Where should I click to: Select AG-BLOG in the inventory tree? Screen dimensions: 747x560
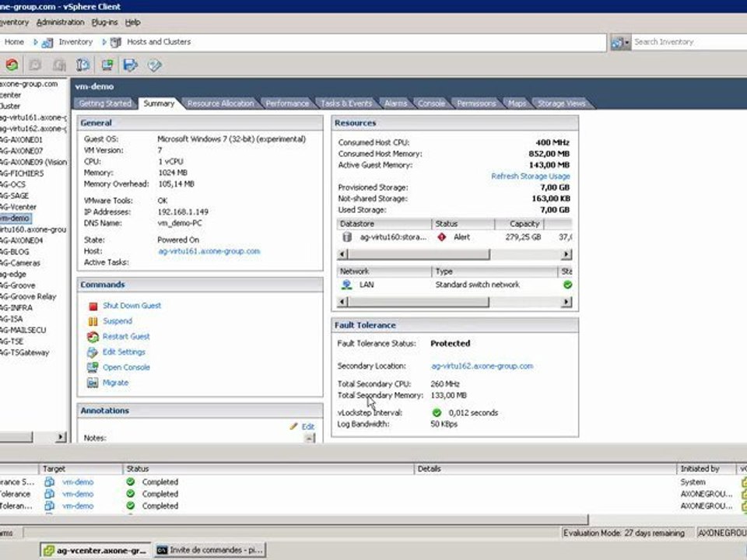click(x=14, y=252)
